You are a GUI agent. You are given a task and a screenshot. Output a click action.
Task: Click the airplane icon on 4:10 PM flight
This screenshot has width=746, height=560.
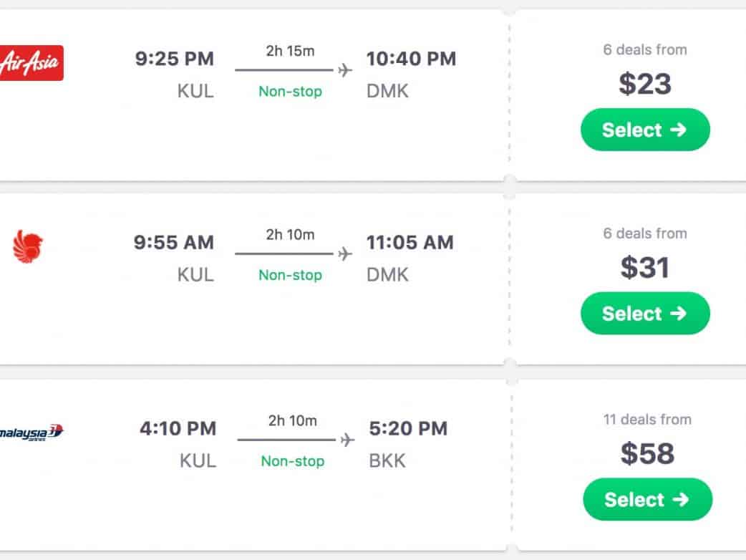pos(348,439)
